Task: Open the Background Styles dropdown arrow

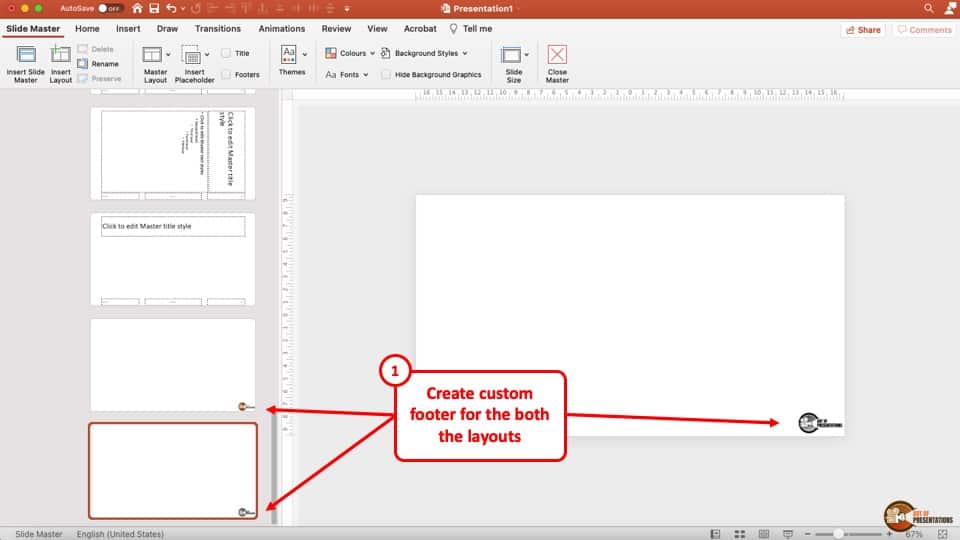Action: [x=465, y=53]
